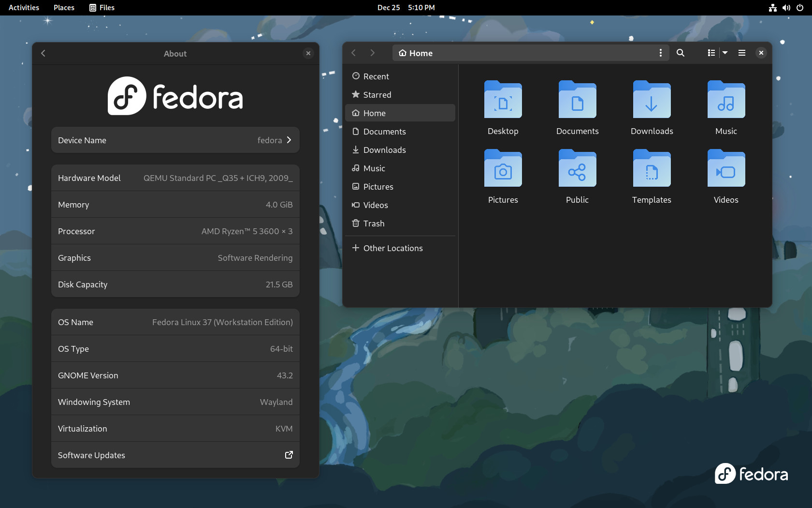Click the Software Updates row
Image resolution: width=812 pixels, height=508 pixels.
(175, 455)
